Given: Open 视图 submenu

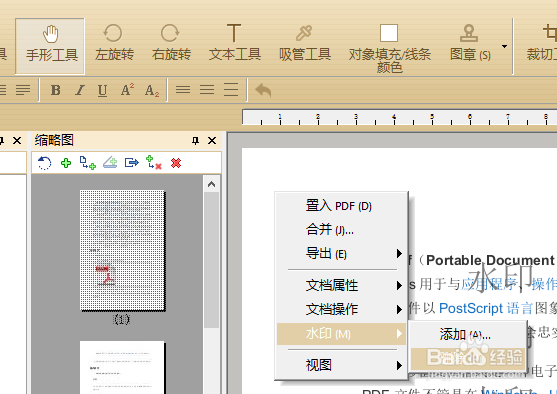Looking at the screenshot, I should point(341,365).
